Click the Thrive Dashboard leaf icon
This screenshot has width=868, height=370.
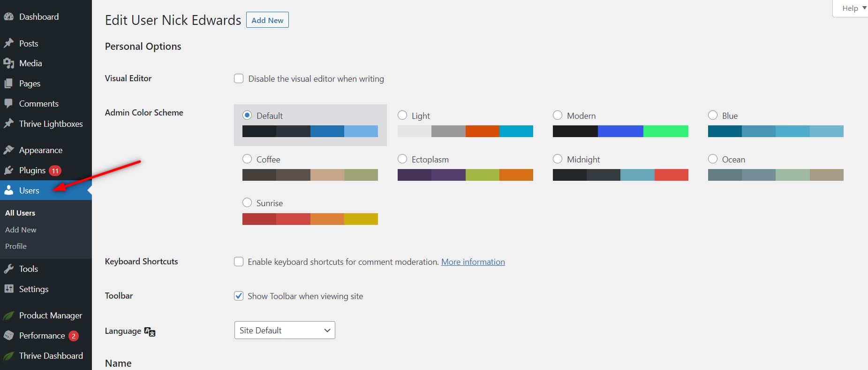[x=8, y=356]
